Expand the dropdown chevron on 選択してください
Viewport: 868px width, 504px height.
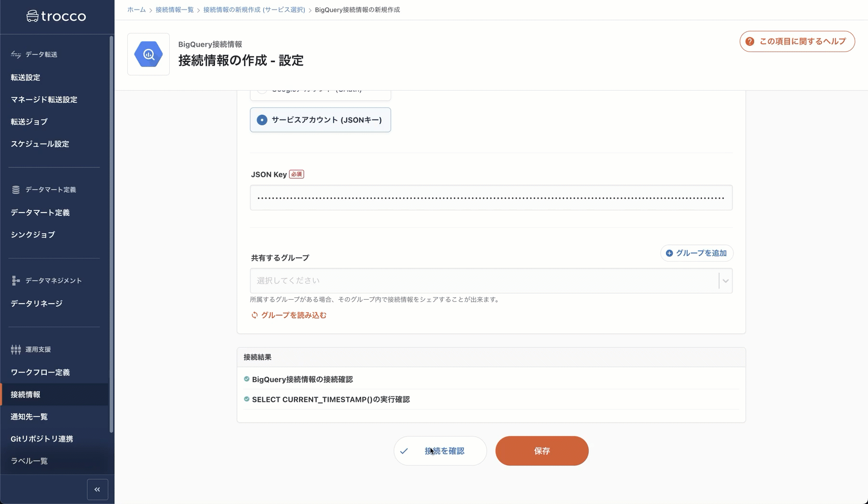coord(724,280)
